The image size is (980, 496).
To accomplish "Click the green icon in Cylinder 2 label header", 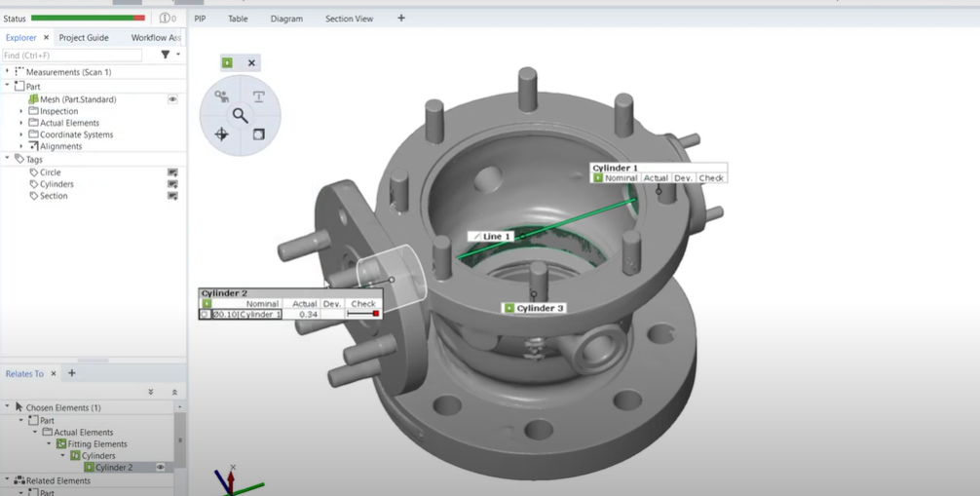I will 207,303.
